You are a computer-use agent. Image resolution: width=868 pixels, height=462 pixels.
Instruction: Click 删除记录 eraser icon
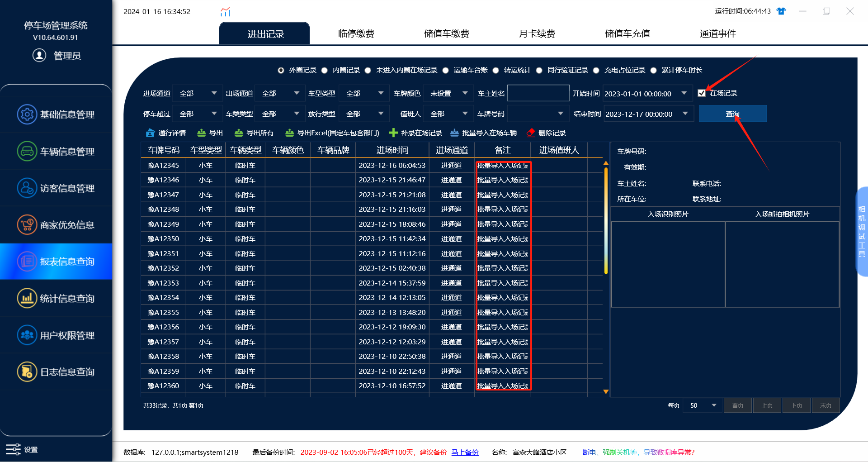[x=531, y=133]
